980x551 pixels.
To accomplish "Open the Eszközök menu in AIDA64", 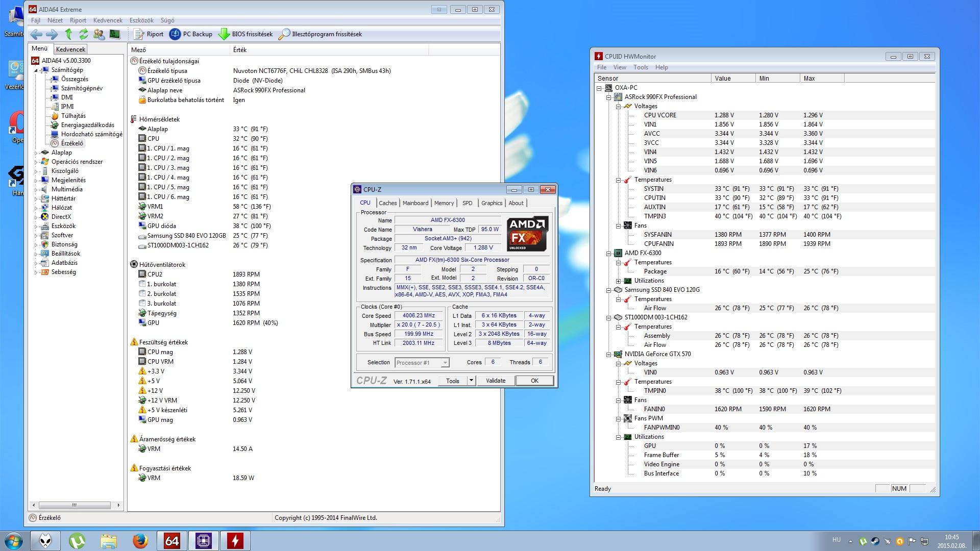I will [141, 20].
